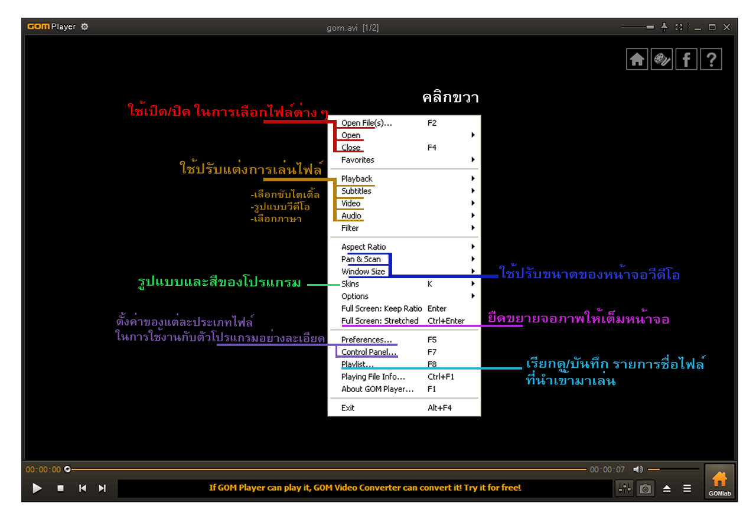Image resolution: width=756 pixels, height=532 pixels.
Task: Choose Full Screen: Keep Ratio
Action: click(x=404, y=308)
